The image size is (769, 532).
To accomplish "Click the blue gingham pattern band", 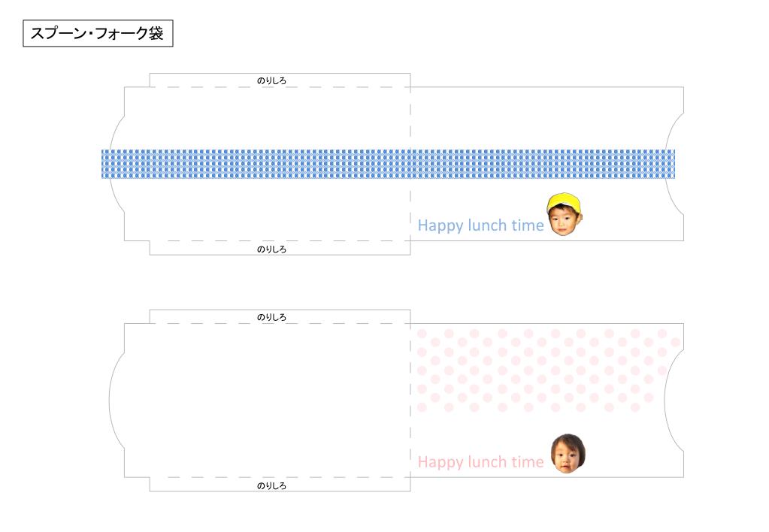I will pos(389,164).
